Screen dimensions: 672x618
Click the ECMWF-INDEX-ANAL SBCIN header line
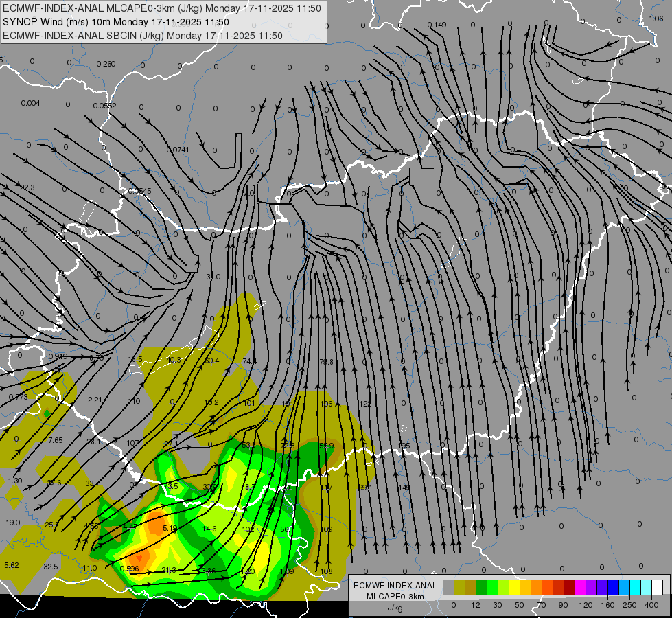(x=143, y=36)
